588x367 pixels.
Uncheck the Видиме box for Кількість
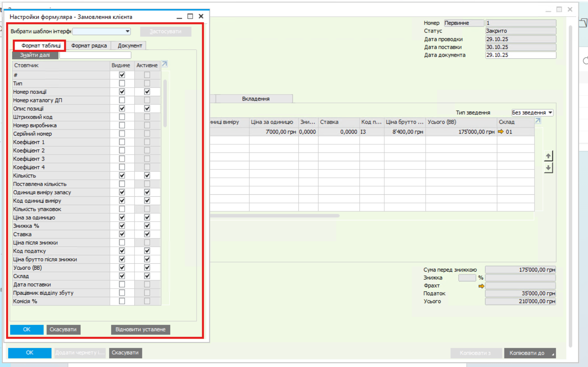pyautogui.click(x=122, y=175)
